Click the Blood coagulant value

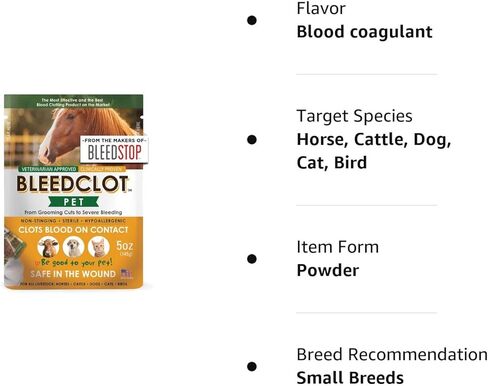(365, 32)
